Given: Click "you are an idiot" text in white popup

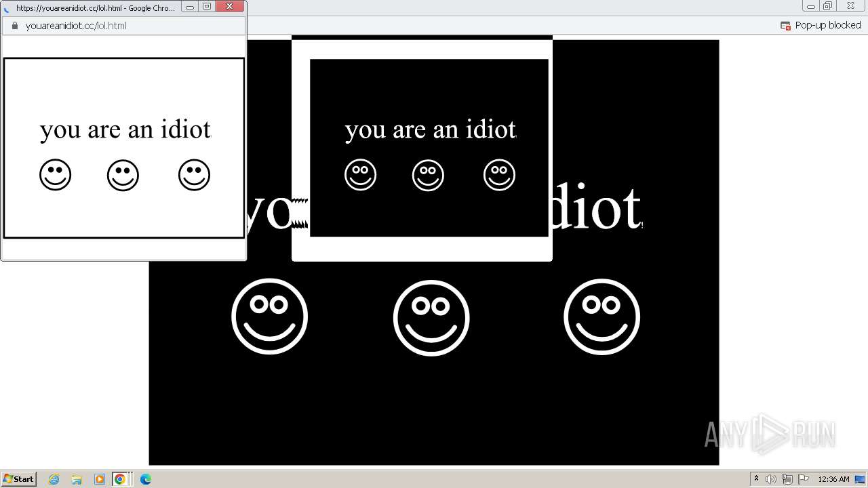Looking at the screenshot, I should pyautogui.click(x=125, y=129).
